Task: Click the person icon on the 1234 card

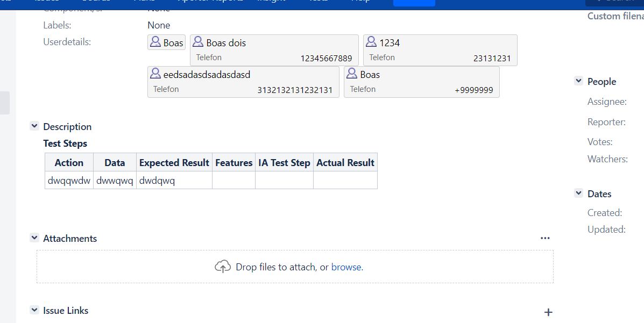Action: pos(371,41)
